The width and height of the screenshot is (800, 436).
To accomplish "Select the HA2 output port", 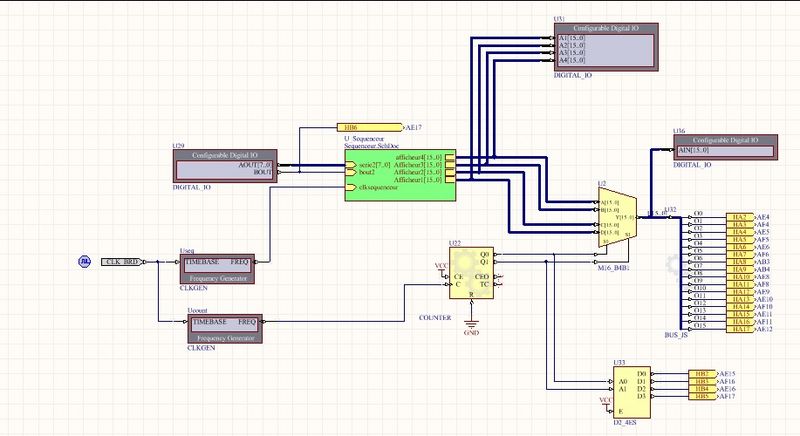I will click(739, 217).
